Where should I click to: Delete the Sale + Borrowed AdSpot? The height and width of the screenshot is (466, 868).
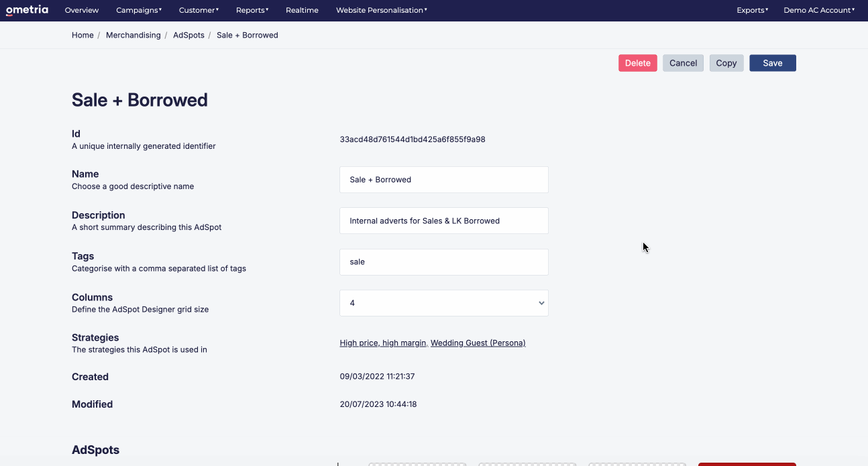637,62
